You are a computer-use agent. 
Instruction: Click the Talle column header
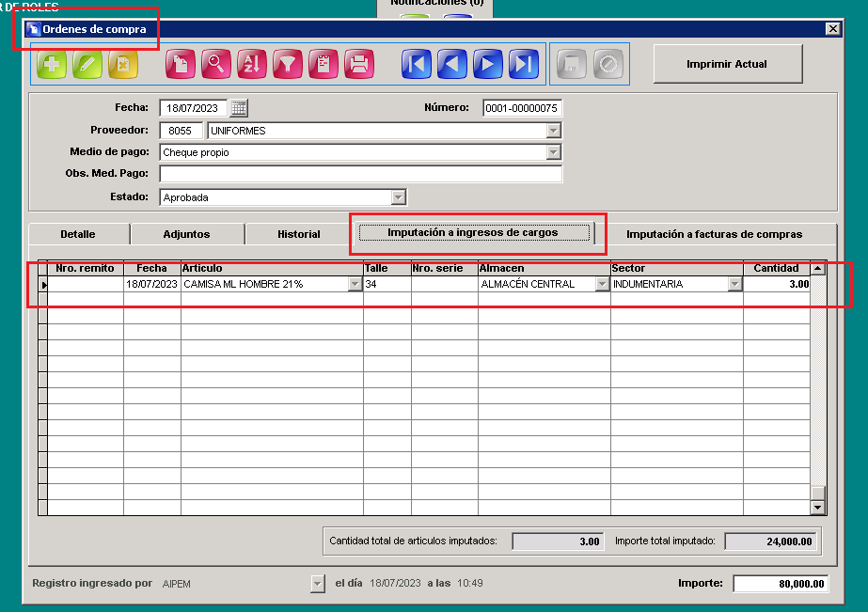pyautogui.click(x=387, y=268)
